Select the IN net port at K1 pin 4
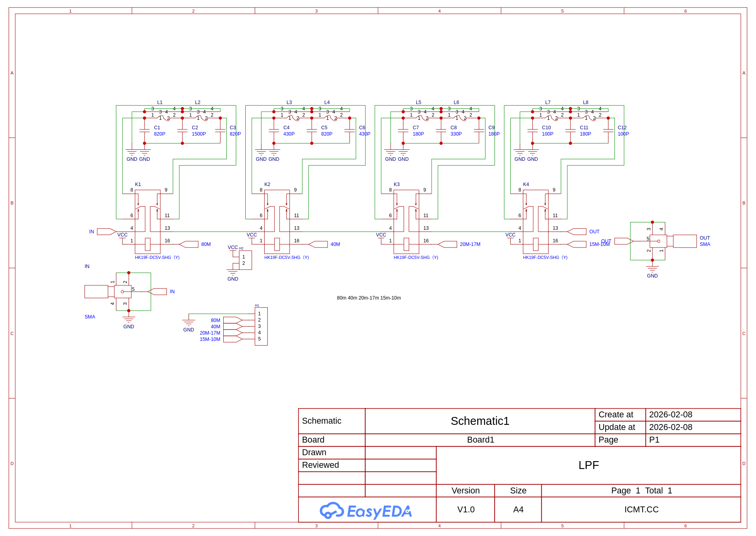 tap(106, 232)
